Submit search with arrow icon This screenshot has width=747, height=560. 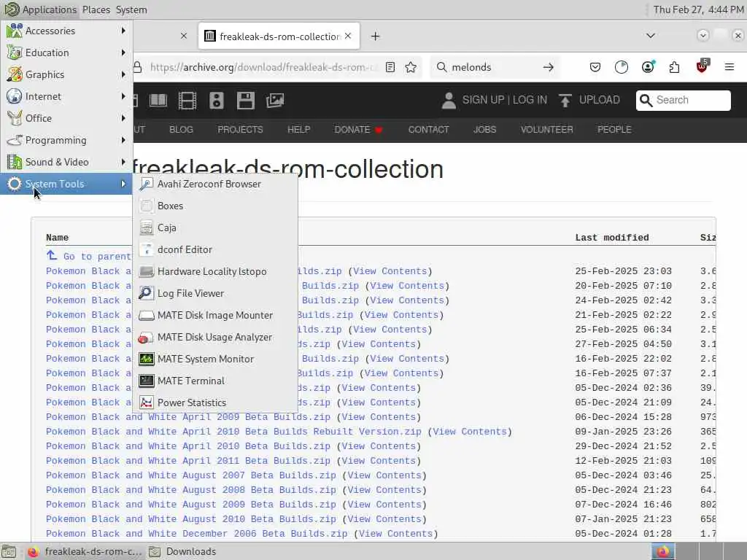(x=549, y=67)
